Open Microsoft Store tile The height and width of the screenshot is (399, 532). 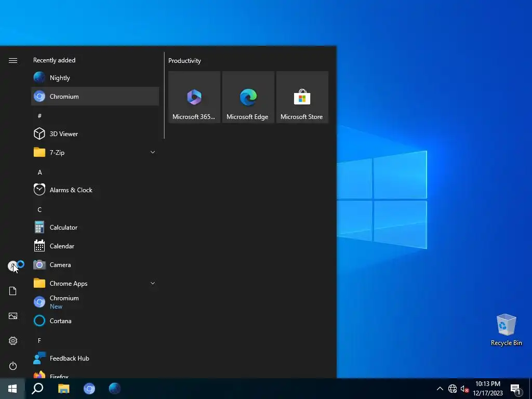tap(302, 97)
